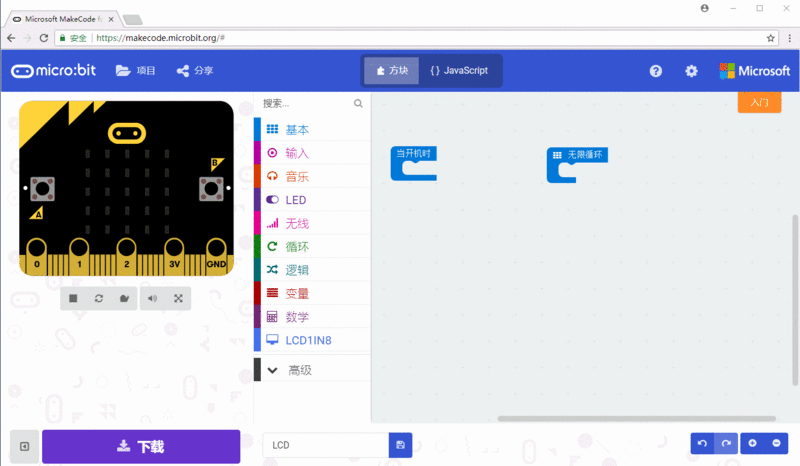Open the 无线 block category
Viewport: 800px width, 466px height.
312,224
